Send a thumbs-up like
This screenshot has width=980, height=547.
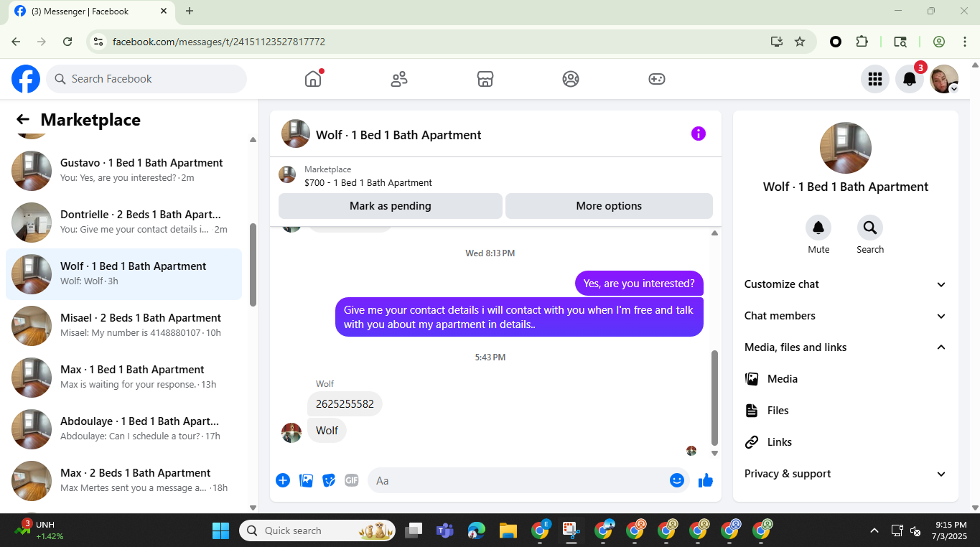tap(706, 480)
